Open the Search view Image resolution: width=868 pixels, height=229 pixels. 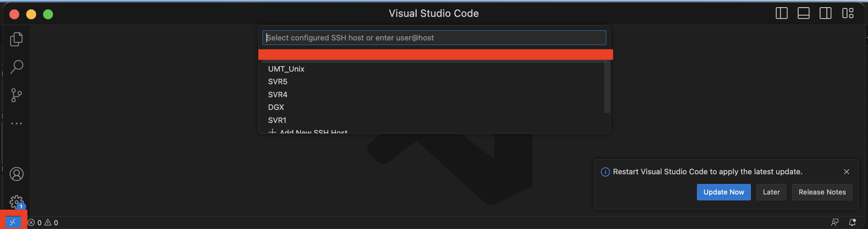tap(16, 67)
